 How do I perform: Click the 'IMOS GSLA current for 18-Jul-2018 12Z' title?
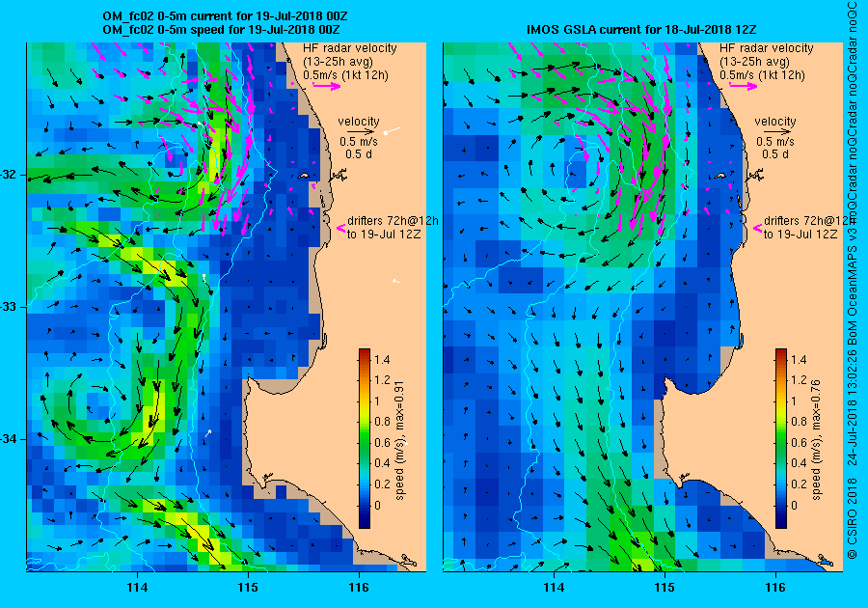click(x=641, y=29)
